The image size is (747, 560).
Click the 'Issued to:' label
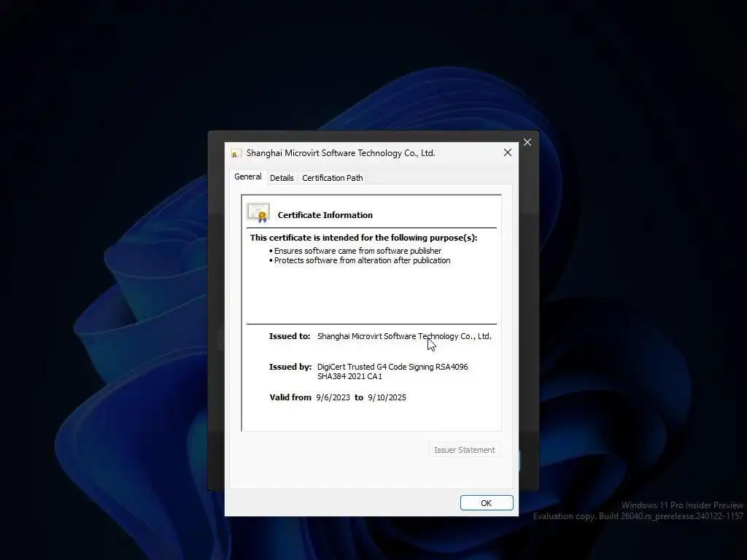point(290,336)
